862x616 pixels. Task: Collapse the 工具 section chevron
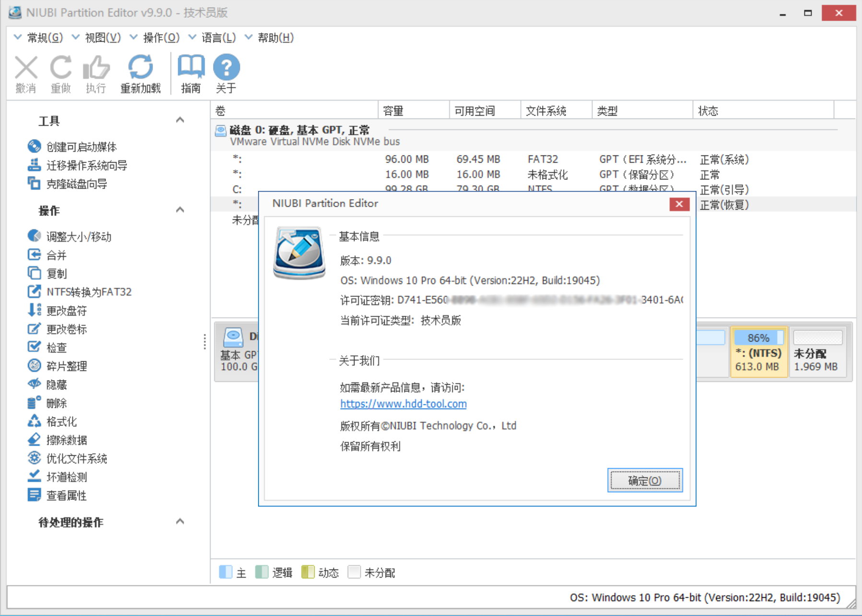180,120
